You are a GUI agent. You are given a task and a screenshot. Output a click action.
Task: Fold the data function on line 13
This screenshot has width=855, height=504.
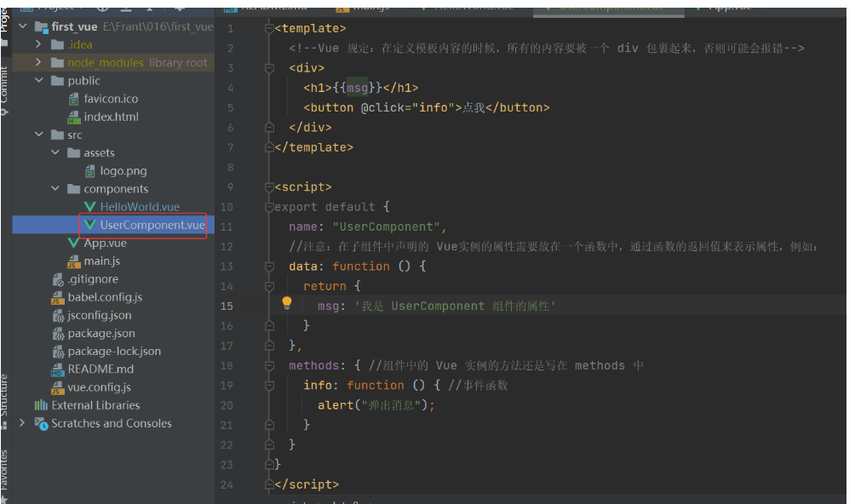269,266
